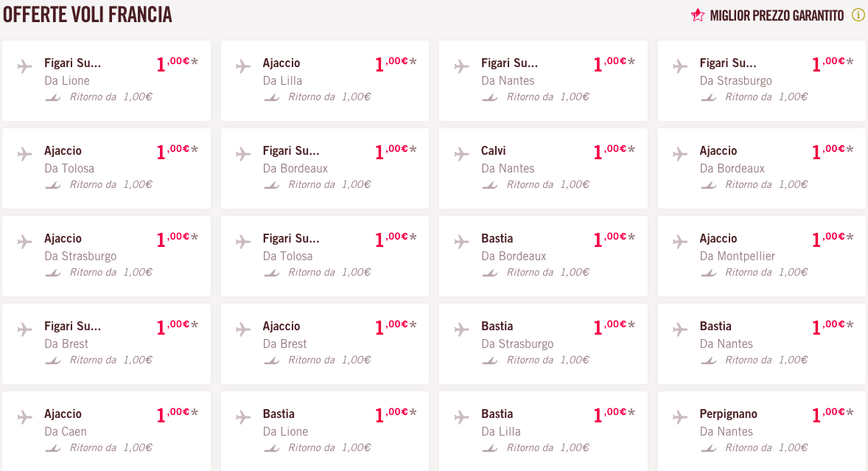Image resolution: width=868 pixels, height=471 pixels.
Task: Click airplane icon on Ajaccio Da Montpellier card
Action: point(680,242)
